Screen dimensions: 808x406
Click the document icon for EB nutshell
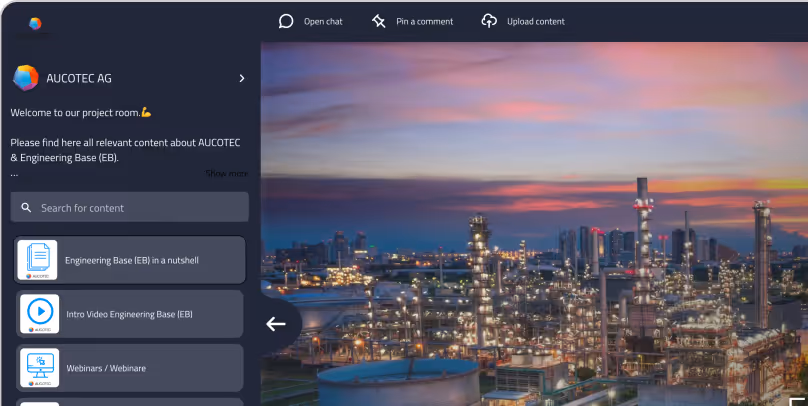pos(37,260)
